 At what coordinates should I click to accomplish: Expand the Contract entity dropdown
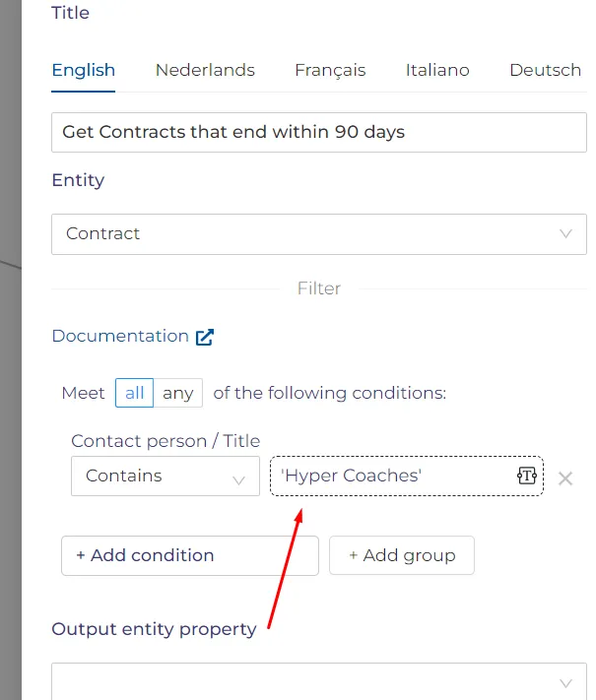[x=319, y=234]
